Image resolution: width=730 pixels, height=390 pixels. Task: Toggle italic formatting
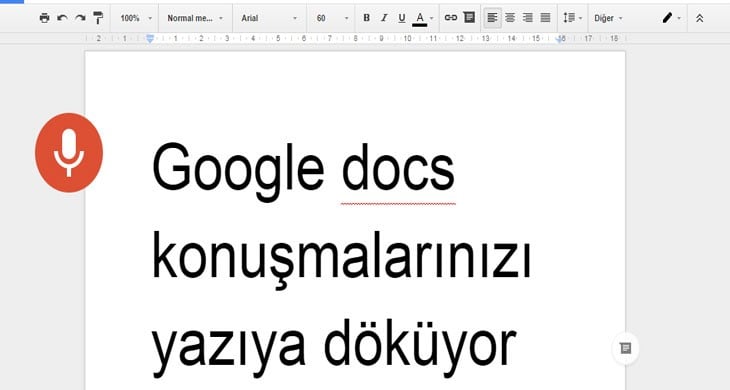tap(384, 18)
